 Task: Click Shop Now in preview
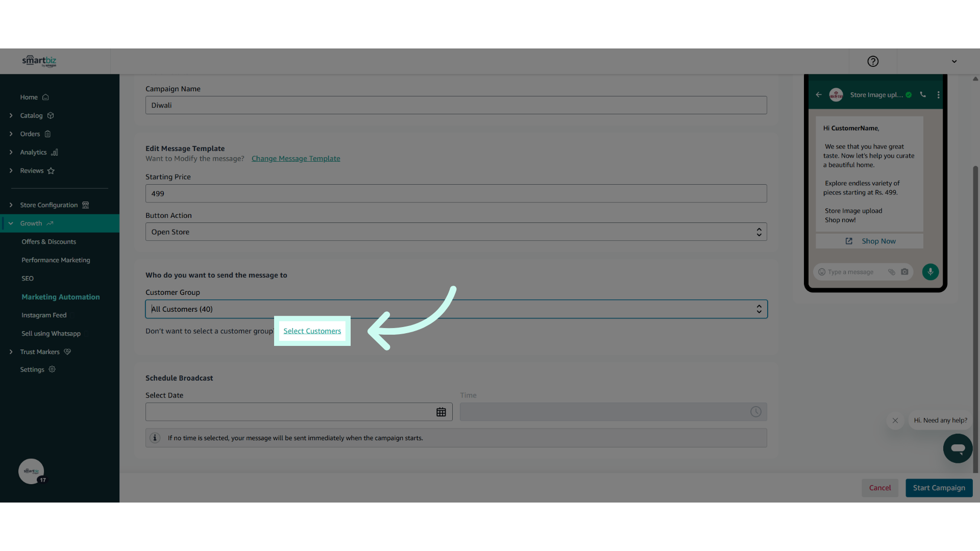(870, 241)
